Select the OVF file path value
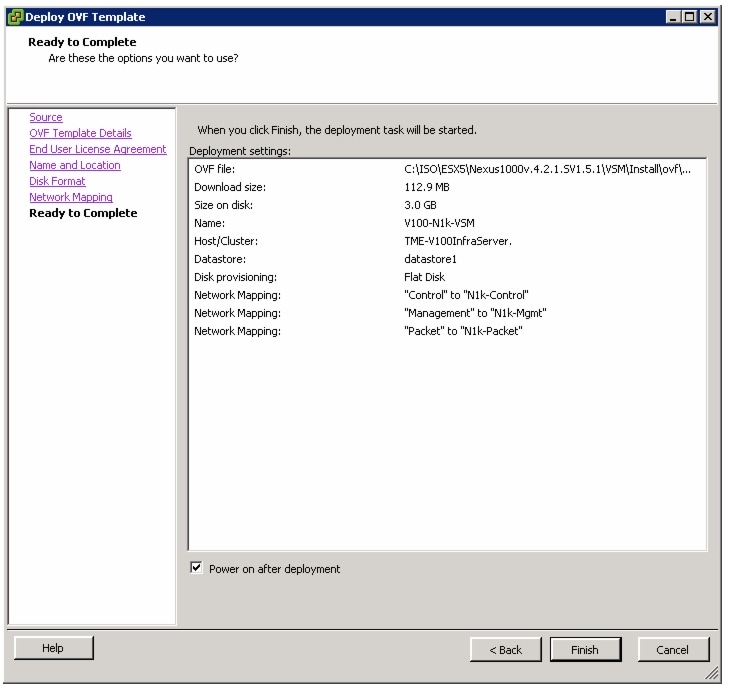 (547, 169)
